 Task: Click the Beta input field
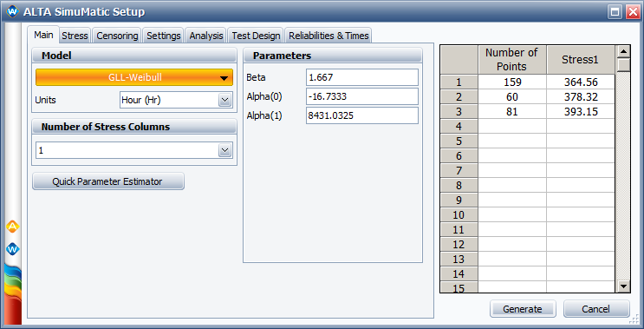tap(361, 77)
